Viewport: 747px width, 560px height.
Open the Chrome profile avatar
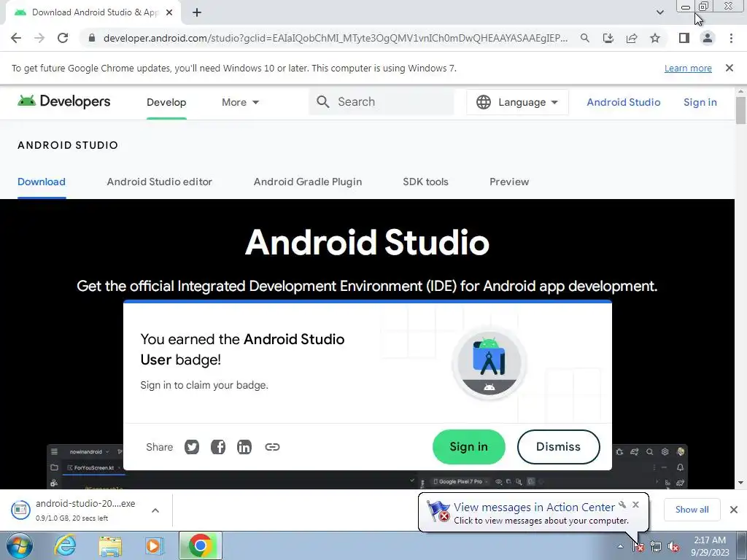[x=708, y=38]
